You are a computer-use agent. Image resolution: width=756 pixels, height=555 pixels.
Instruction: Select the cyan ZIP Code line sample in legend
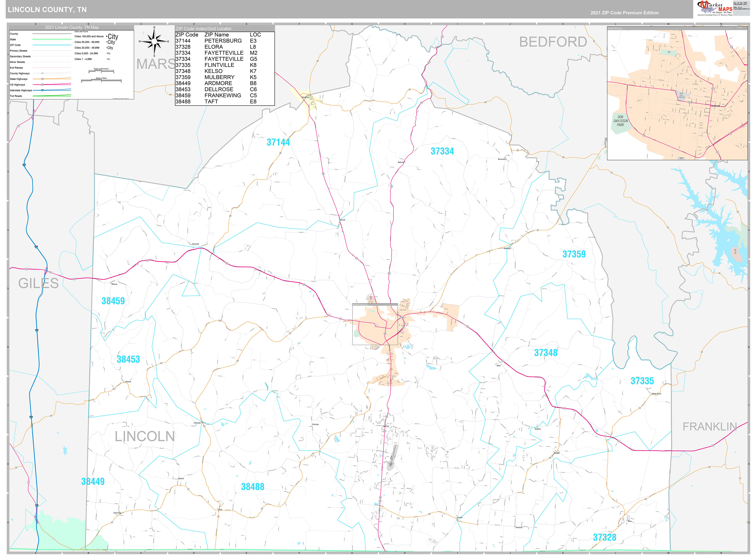coord(52,45)
